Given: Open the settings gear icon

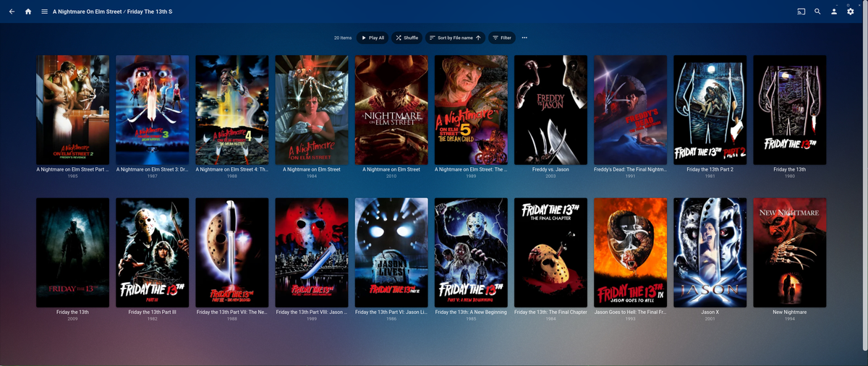Looking at the screenshot, I should pyautogui.click(x=851, y=12).
